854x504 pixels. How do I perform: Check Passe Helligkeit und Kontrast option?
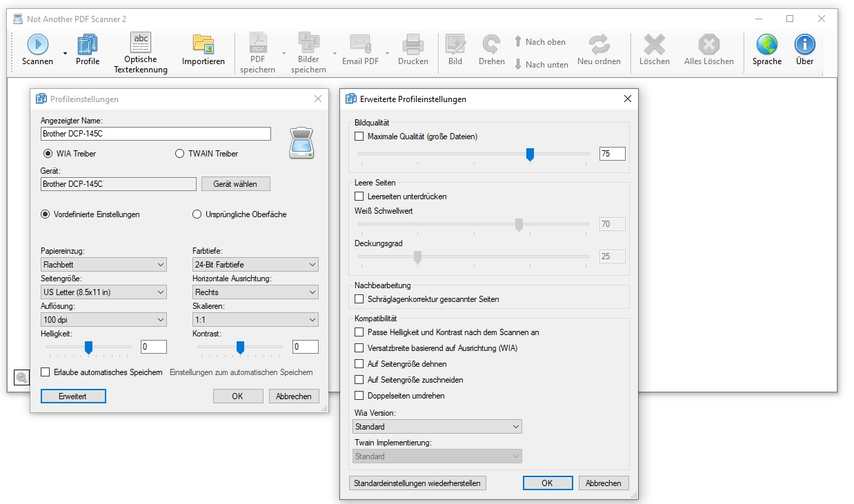click(359, 332)
